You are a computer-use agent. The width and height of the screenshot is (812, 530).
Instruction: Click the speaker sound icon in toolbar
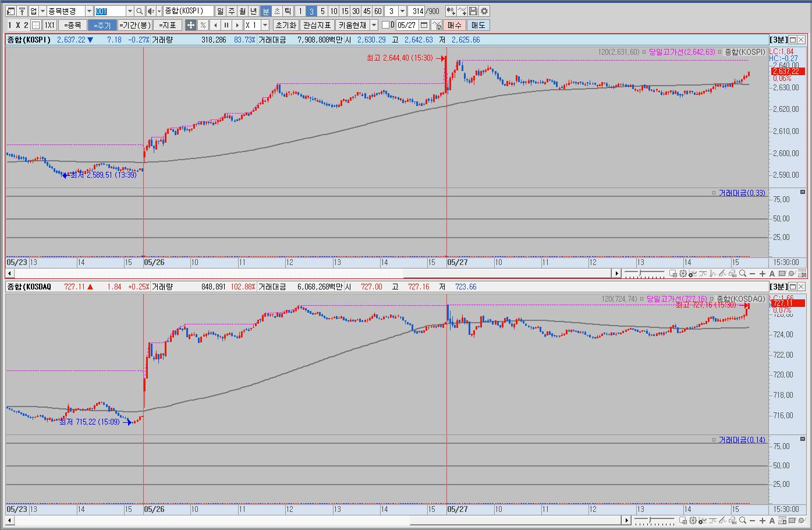coord(151,11)
